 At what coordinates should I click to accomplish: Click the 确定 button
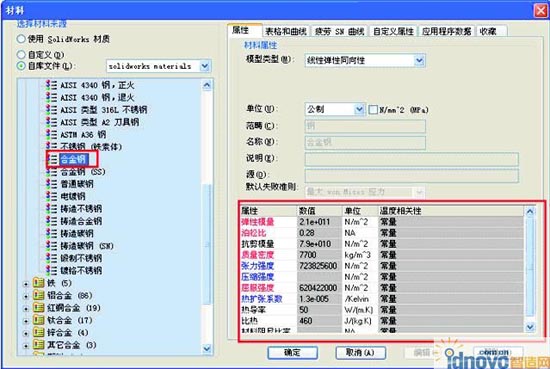[x=293, y=353]
